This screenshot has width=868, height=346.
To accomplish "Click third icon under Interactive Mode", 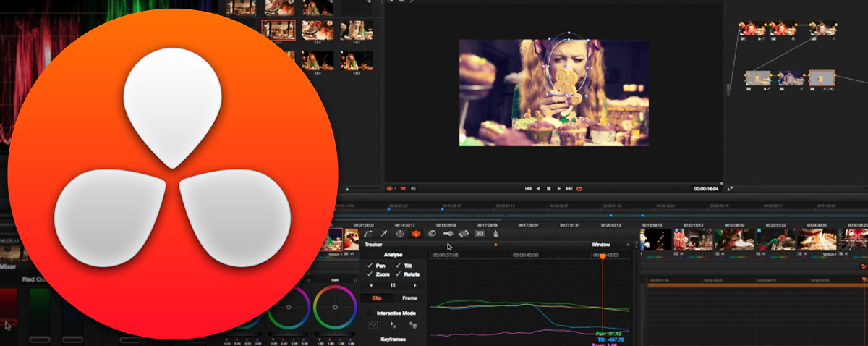I will 412,325.
